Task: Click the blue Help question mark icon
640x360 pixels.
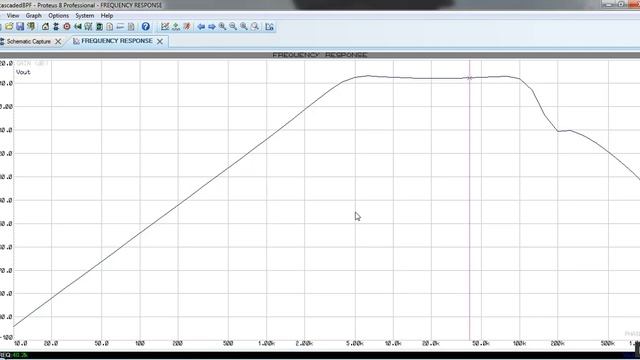Action: (146, 27)
